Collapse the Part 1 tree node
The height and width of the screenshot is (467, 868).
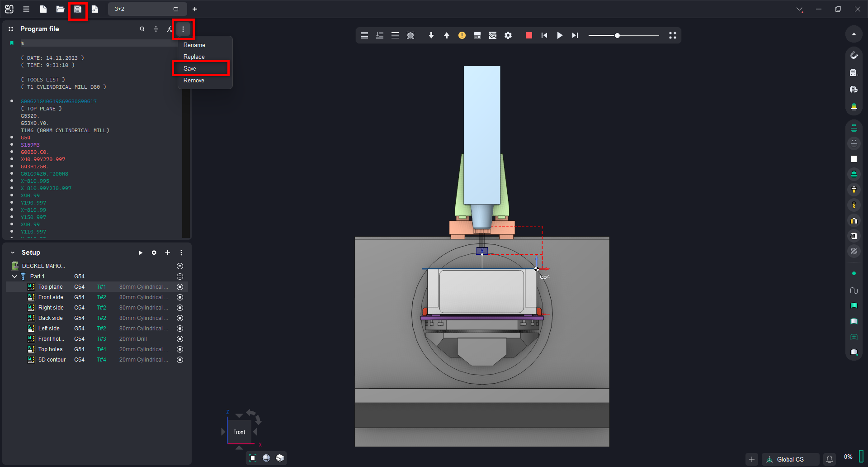coord(14,276)
